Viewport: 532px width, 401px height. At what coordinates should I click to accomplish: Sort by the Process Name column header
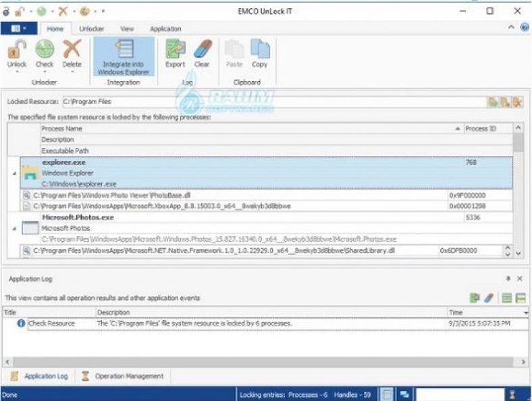coord(251,128)
